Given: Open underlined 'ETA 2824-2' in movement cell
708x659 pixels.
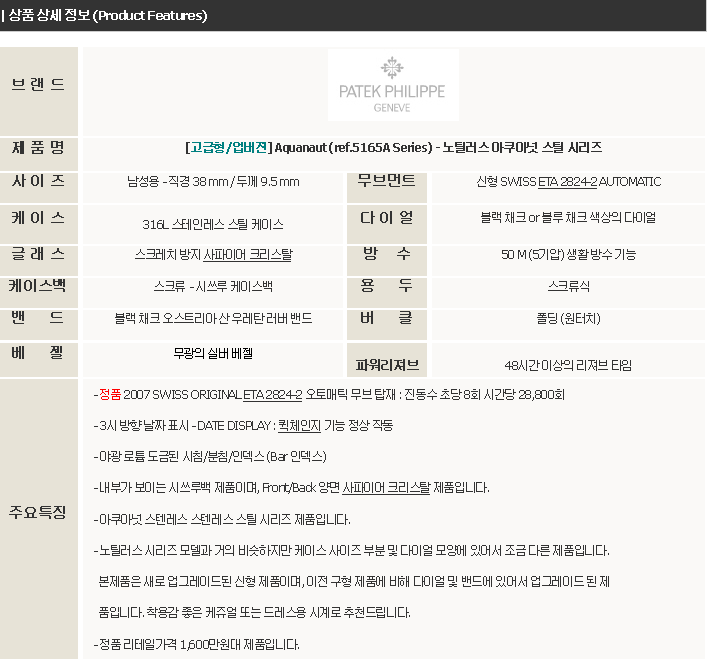Looking at the screenshot, I should point(567,182).
